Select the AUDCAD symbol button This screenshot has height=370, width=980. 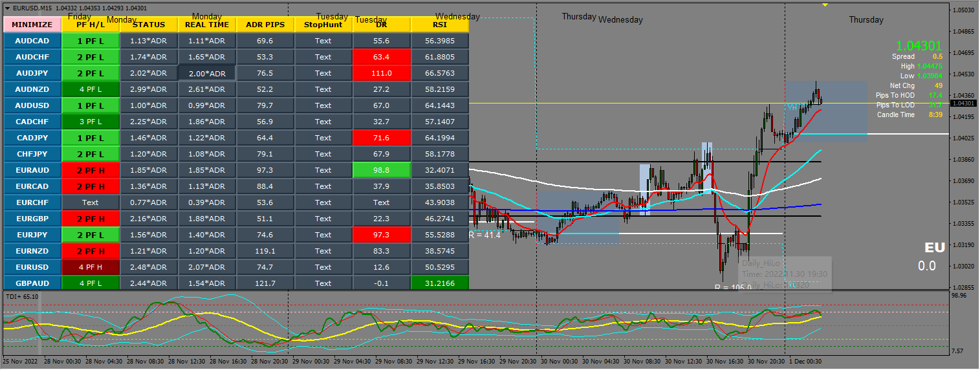[32, 41]
